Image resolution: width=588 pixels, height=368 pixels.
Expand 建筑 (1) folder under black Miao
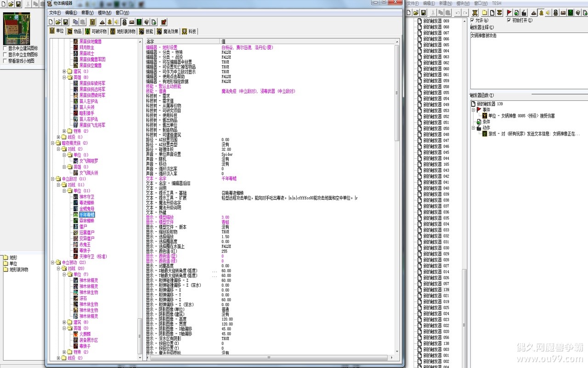(64, 71)
